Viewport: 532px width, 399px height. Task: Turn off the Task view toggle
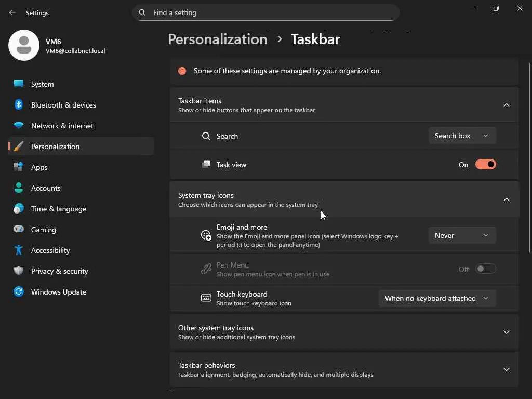point(486,165)
